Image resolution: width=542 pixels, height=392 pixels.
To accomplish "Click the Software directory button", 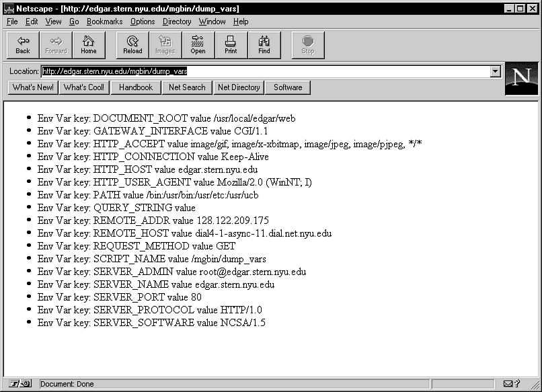I will point(288,87).
